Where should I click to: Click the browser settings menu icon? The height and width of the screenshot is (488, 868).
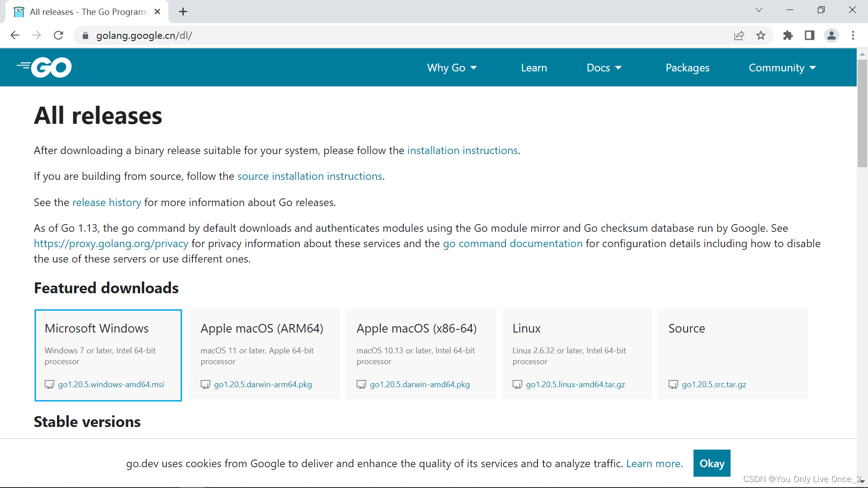[853, 35]
